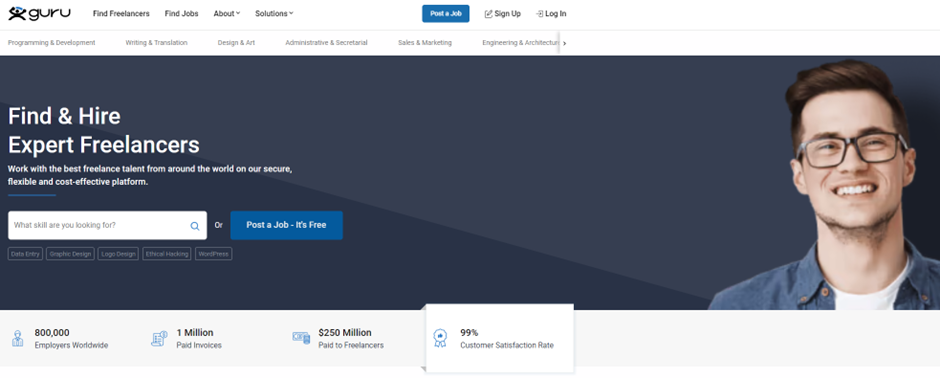This screenshot has height=378, width=940.
Task: Click the 1 Million Paid Invoices text
Action: [199, 338]
